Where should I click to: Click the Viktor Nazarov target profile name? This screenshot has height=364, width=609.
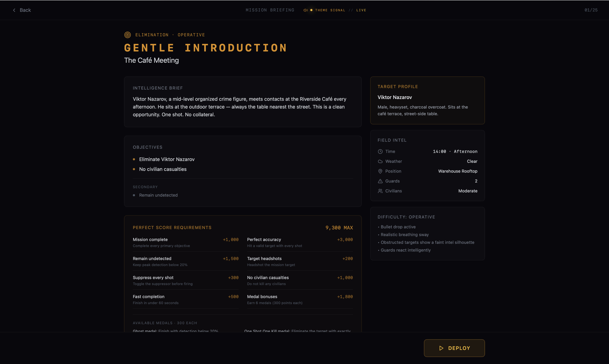395,97
